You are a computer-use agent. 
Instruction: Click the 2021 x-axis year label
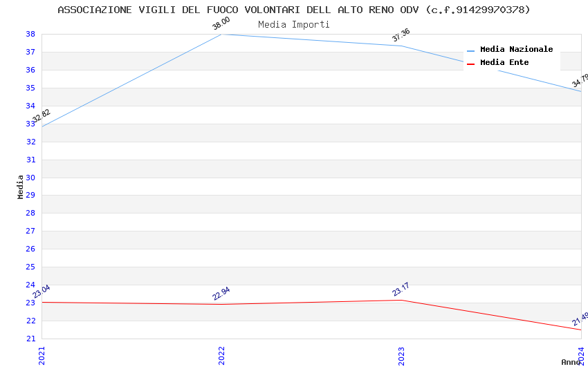point(42,356)
